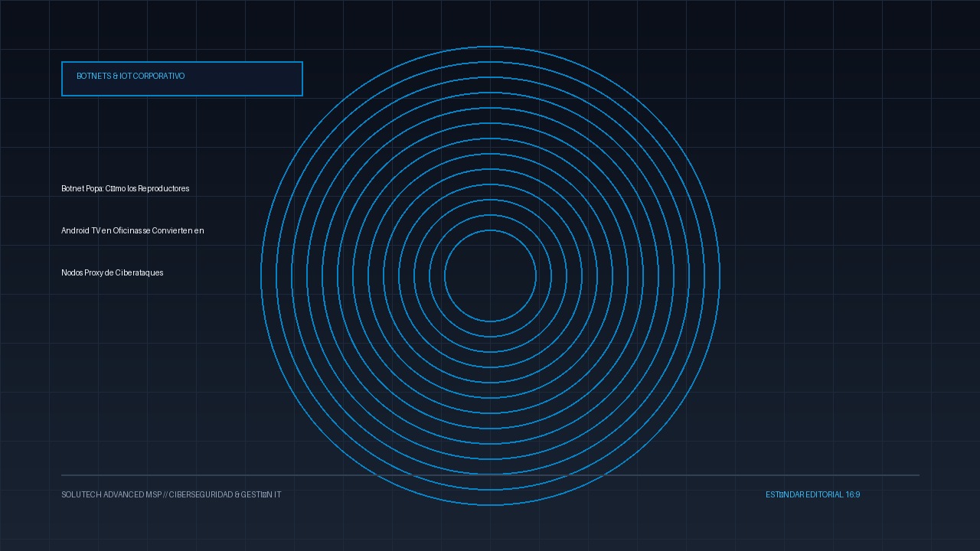Select the 'Botnet Popa' words in title

82,188
